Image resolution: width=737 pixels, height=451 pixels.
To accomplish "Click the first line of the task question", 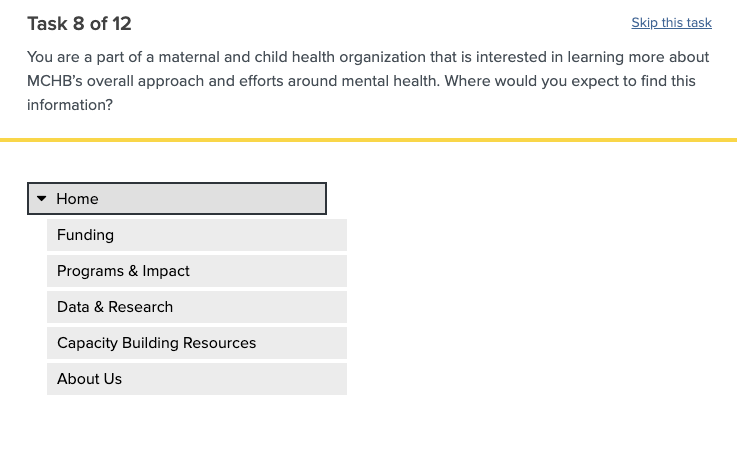I will pos(368,57).
